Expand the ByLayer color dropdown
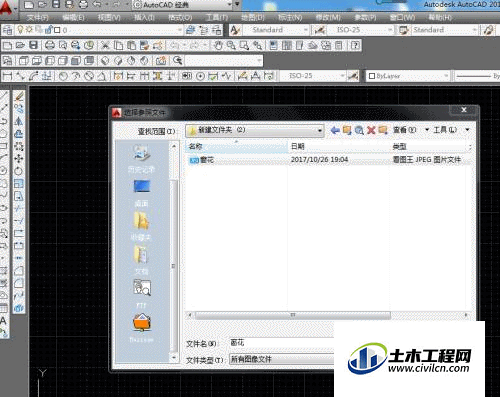The width and height of the screenshot is (500, 397). point(446,76)
